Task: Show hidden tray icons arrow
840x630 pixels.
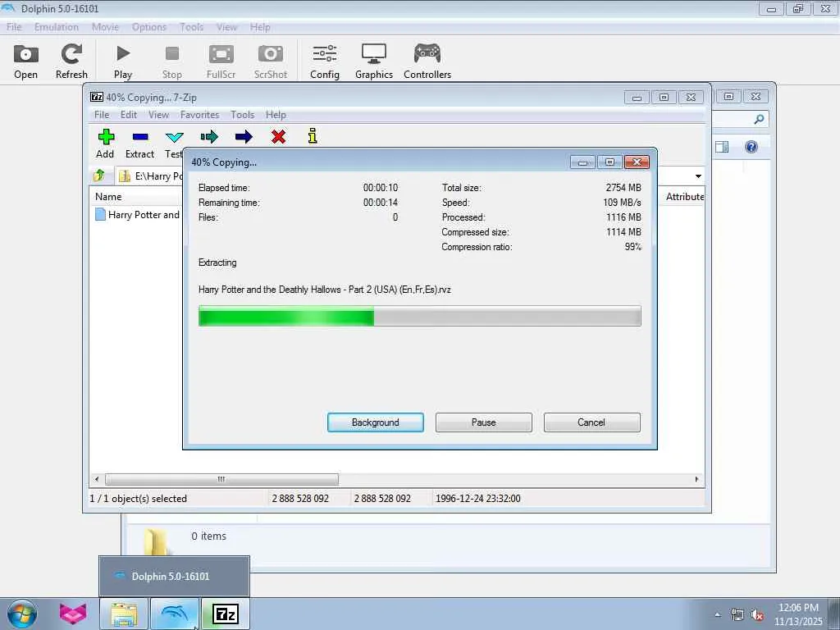Action: [717, 615]
